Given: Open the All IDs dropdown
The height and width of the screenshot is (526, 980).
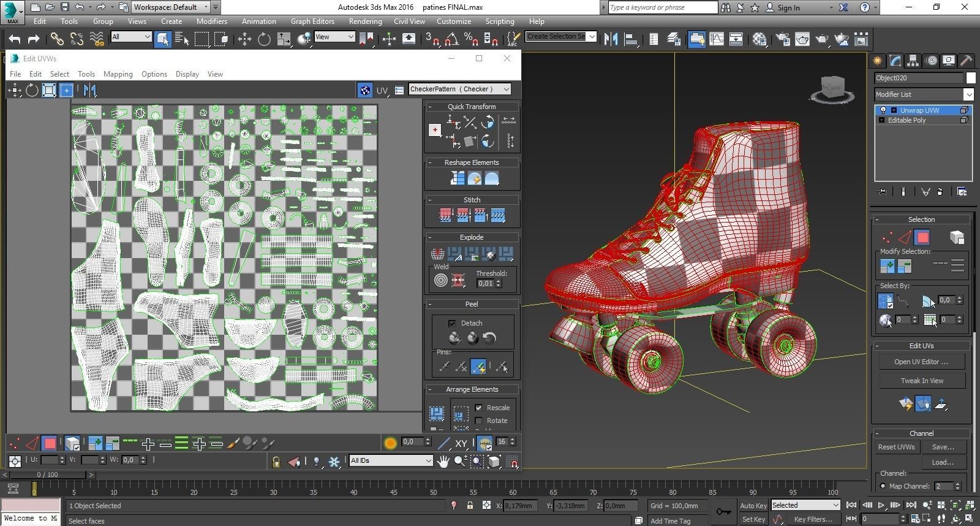Looking at the screenshot, I should click(391, 460).
